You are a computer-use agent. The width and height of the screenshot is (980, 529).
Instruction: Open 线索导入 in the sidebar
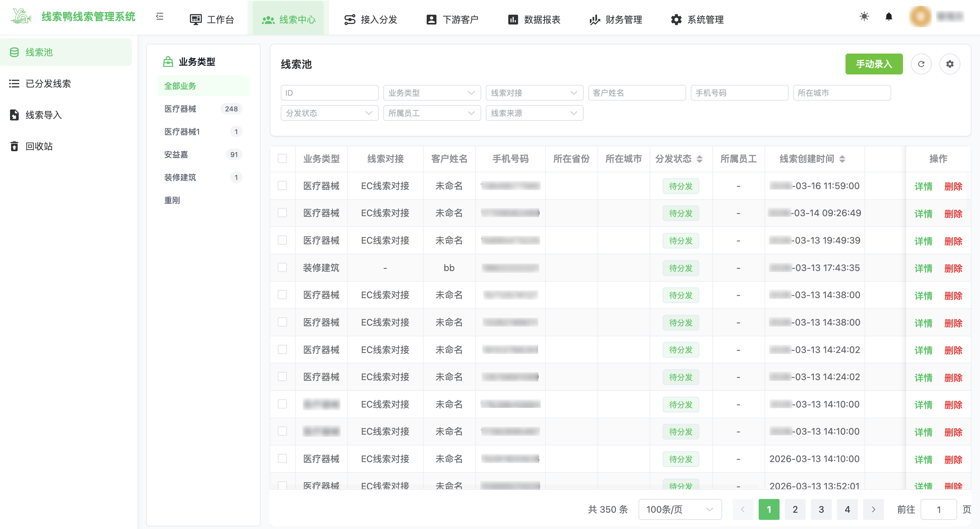click(43, 115)
